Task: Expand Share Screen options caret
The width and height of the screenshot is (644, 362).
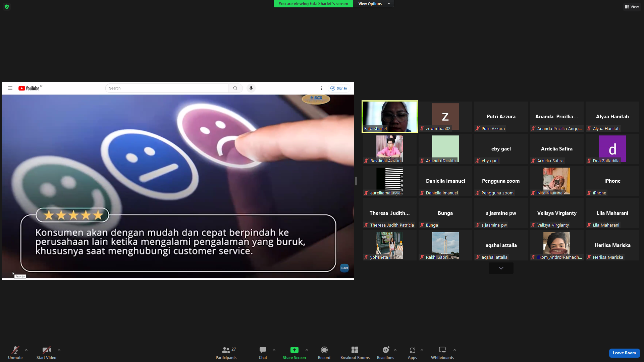Action: click(x=307, y=350)
